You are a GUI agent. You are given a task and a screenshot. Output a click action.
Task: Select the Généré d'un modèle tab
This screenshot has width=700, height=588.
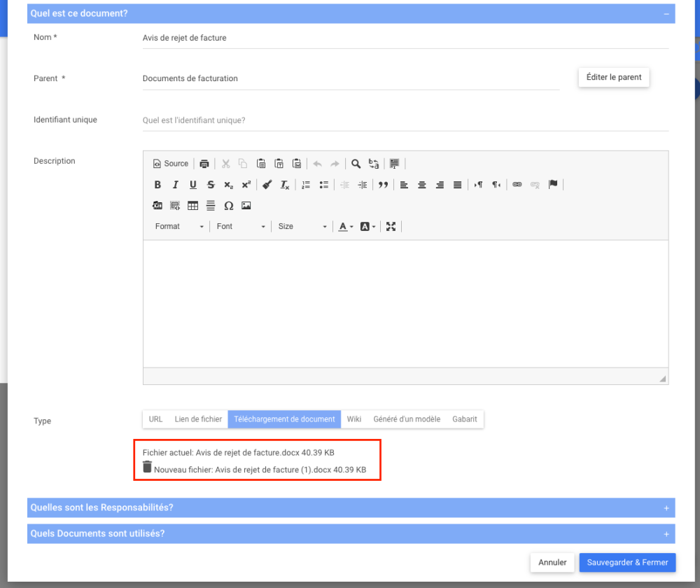point(407,419)
